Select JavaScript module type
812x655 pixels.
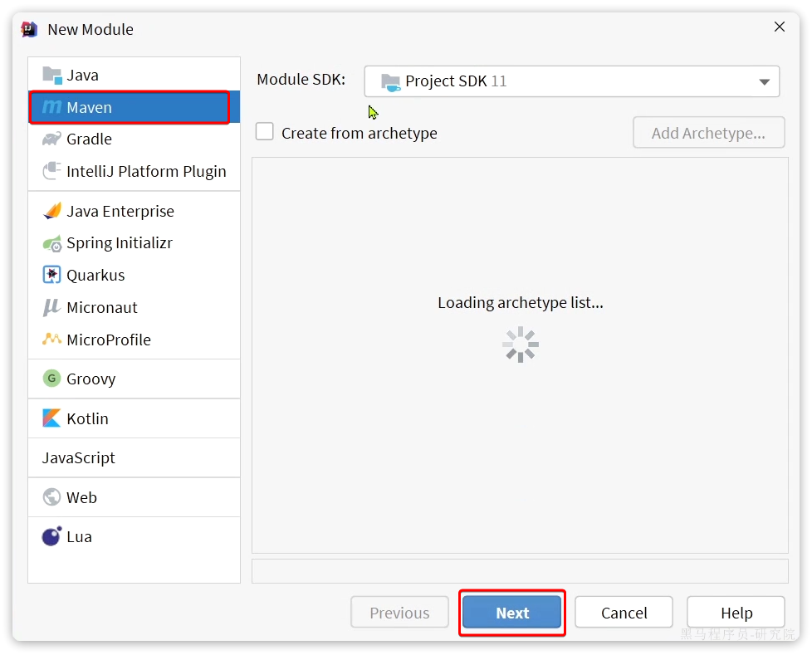135,457
